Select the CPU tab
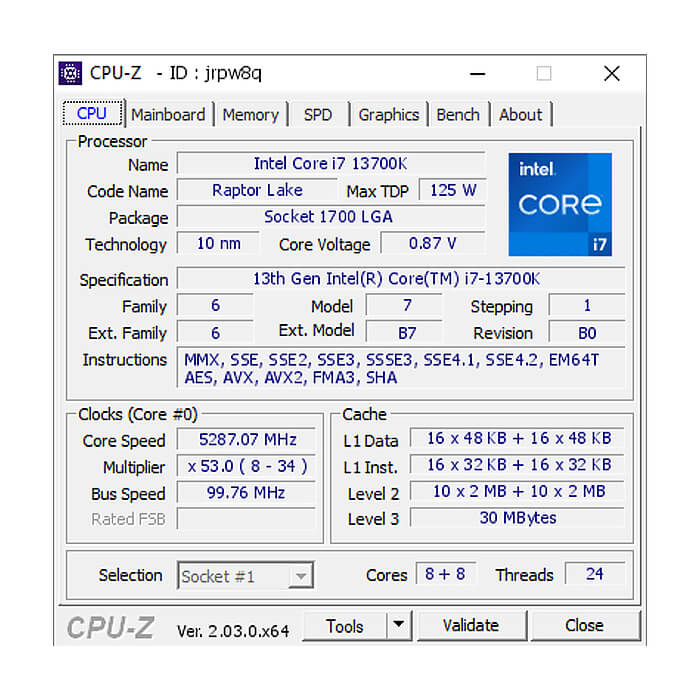This screenshot has height=700, width=700. (92, 114)
